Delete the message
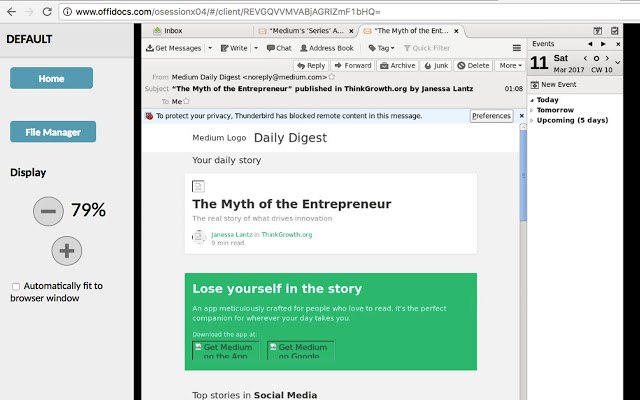The height and width of the screenshot is (400, 640). pyautogui.click(x=473, y=65)
